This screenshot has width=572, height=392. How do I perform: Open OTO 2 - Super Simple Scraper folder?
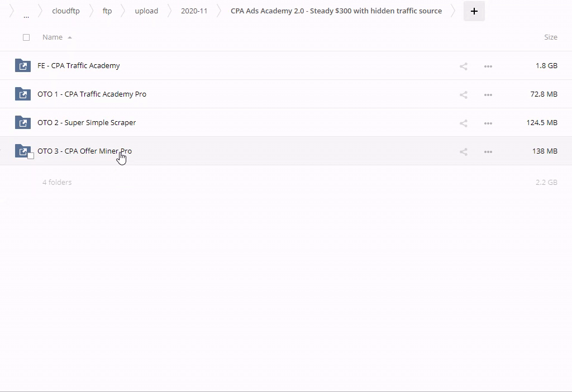(x=87, y=123)
